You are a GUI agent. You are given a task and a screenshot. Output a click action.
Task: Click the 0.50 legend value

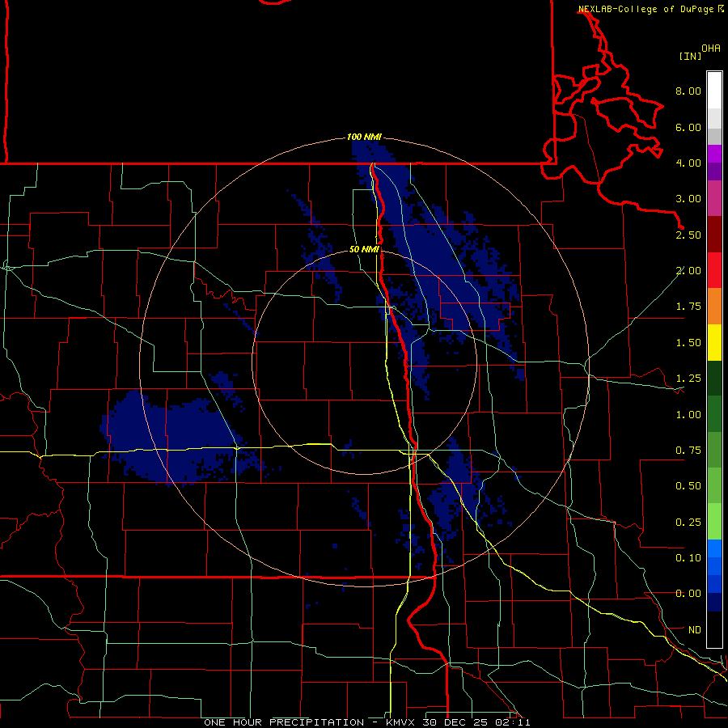coord(688,486)
